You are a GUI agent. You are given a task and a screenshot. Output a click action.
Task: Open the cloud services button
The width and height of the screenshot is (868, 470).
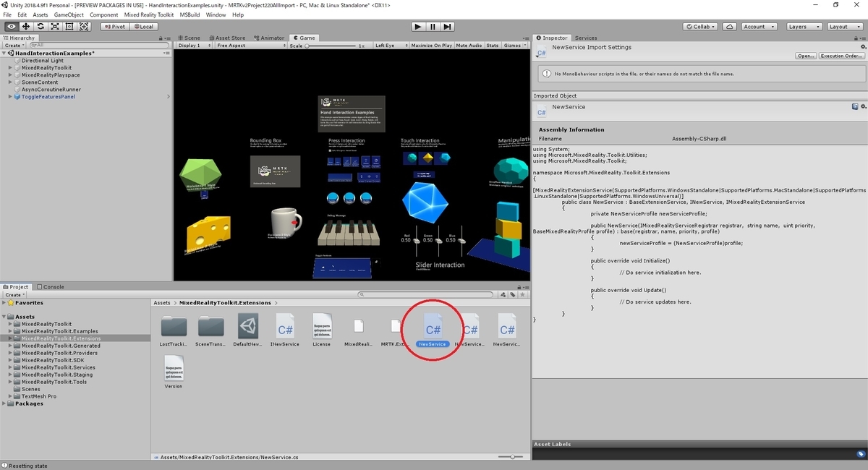tap(730, 27)
